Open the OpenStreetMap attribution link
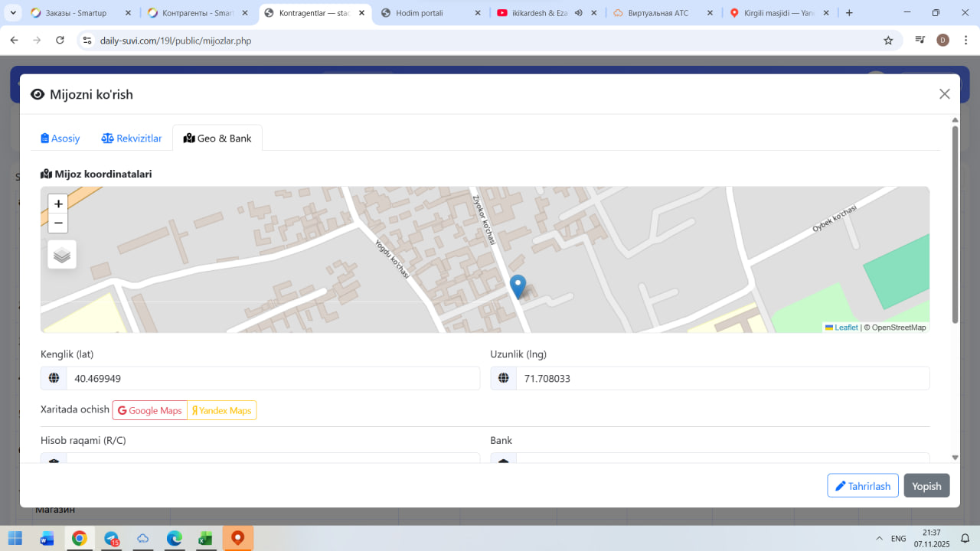 pos(899,328)
